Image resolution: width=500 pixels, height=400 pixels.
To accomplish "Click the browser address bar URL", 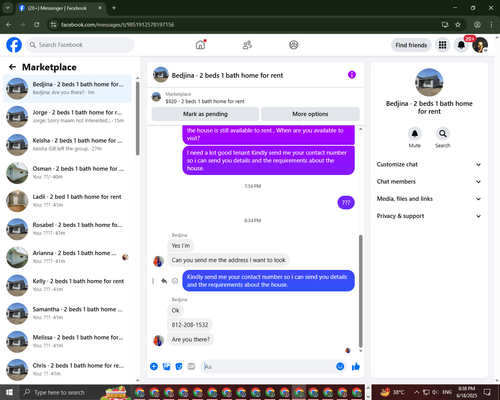I will 117,25.
